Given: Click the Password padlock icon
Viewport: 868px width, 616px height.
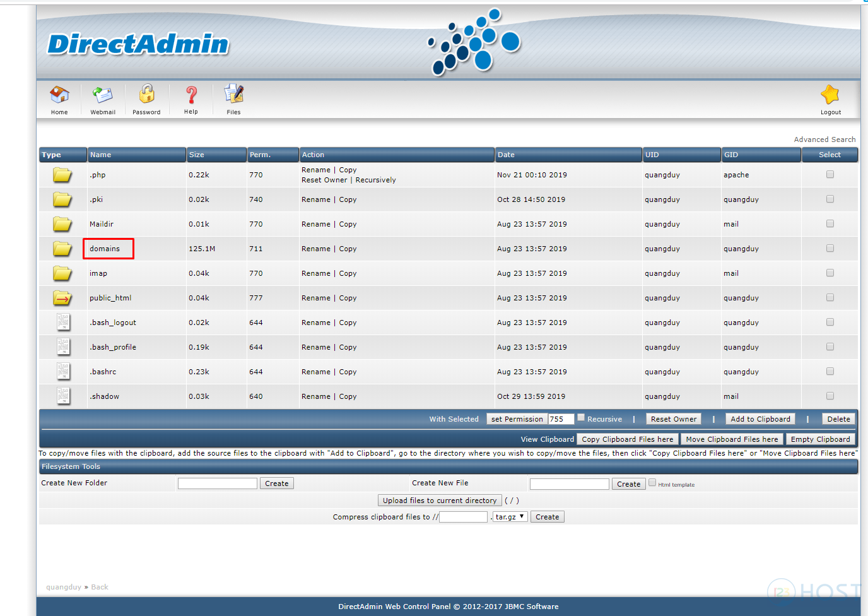Looking at the screenshot, I should 146,94.
